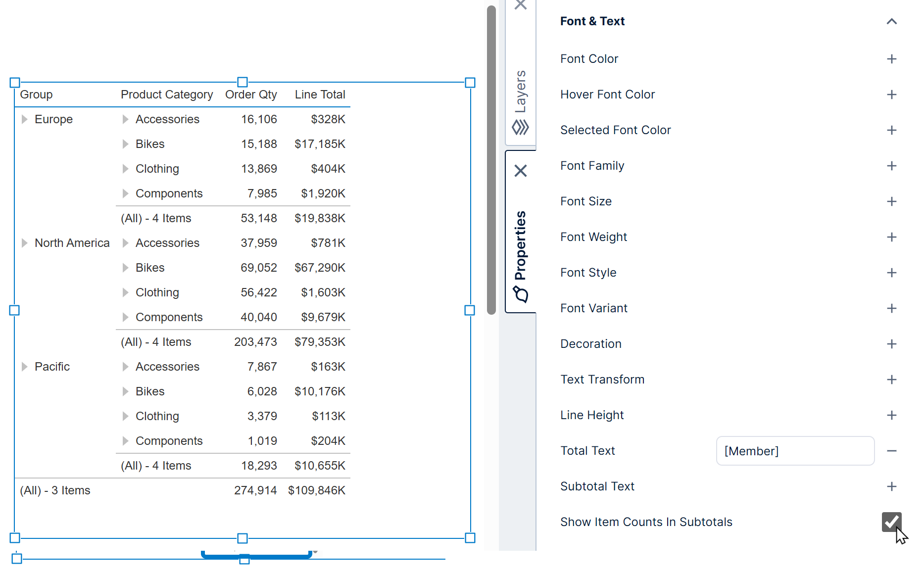Open the Selected Font Color option
This screenshot has width=924, height=576.
click(891, 130)
